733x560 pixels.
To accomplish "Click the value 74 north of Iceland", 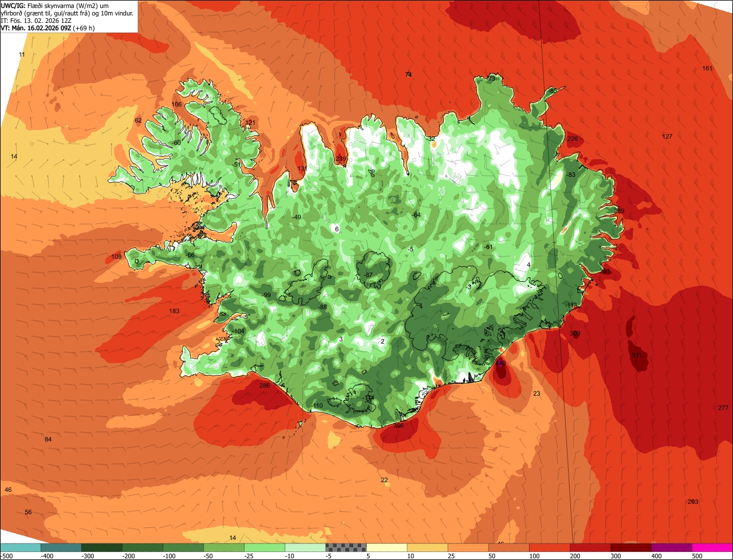I will click(x=408, y=75).
